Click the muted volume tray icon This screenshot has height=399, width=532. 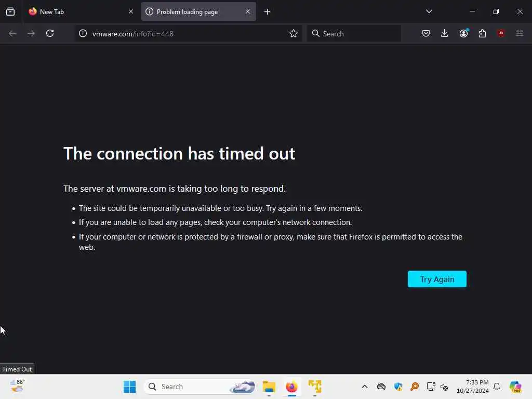tap(444, 387)
